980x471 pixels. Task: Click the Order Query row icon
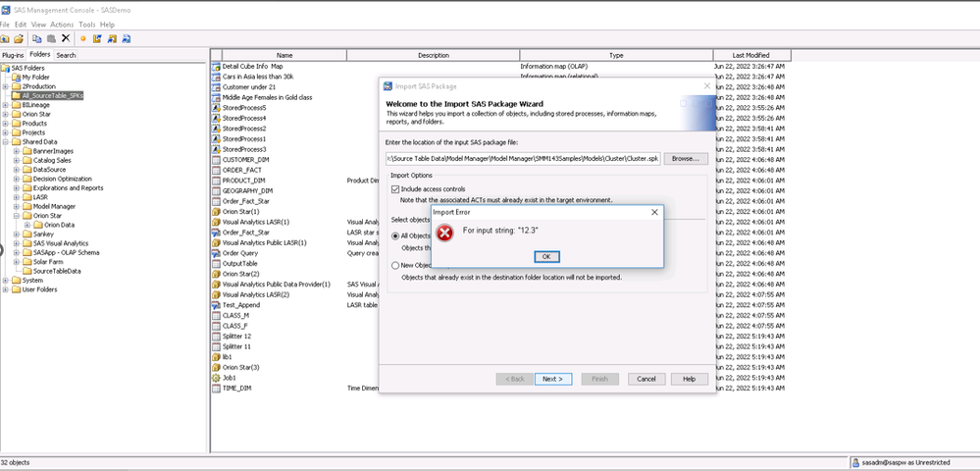216,253
